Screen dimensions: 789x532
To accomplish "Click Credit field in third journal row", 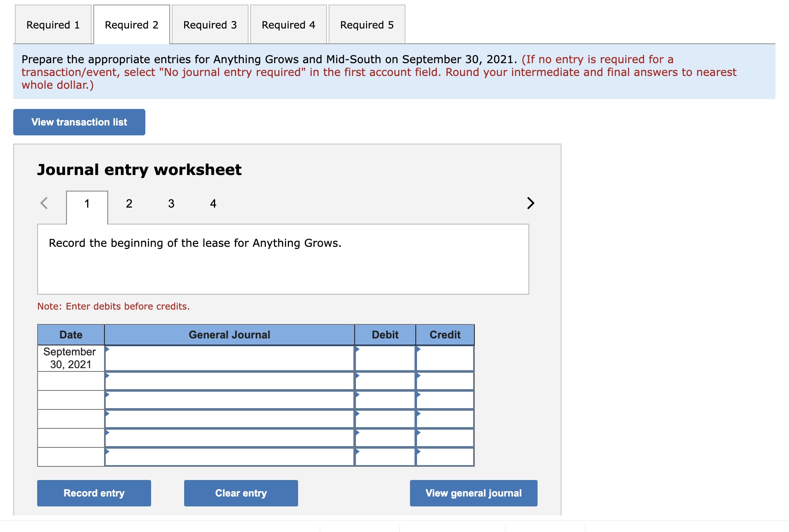I will pos(445,400).
